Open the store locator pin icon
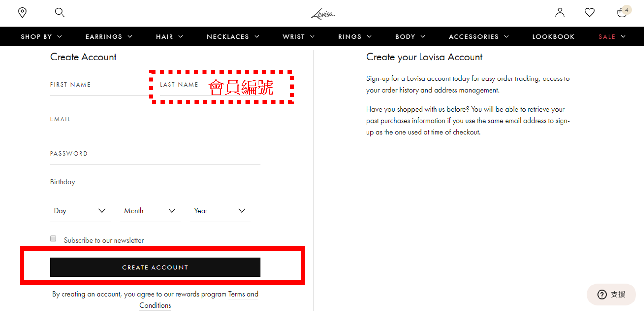644x311 pixels. tap(22, 12)
